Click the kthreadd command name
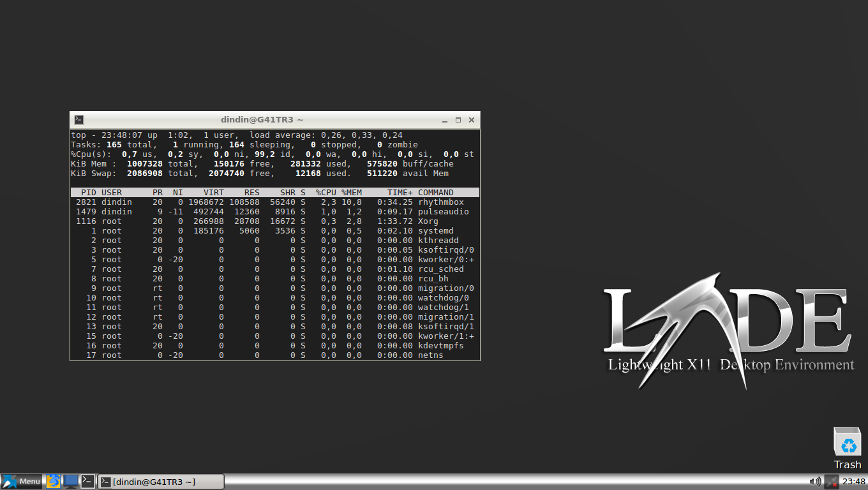Screen dimensions: 868x490 [438, 241]
